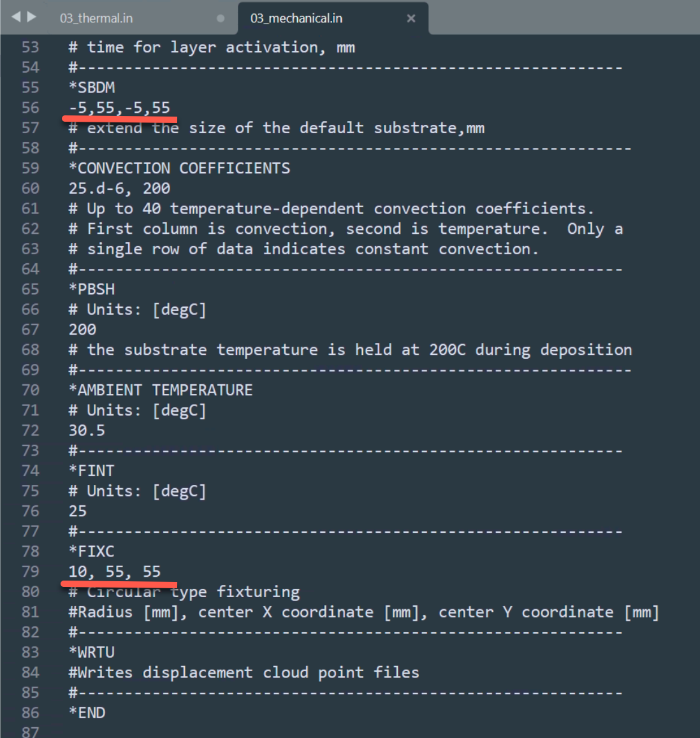Screen dimensions: 700x738
Task: Click line number 56 in the gutter
Action: [30, 108]
